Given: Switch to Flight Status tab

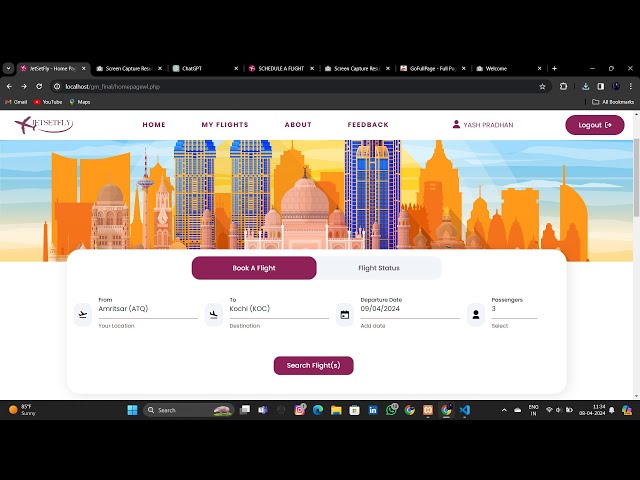Looking at the screenshot, I should pos(379,268).
